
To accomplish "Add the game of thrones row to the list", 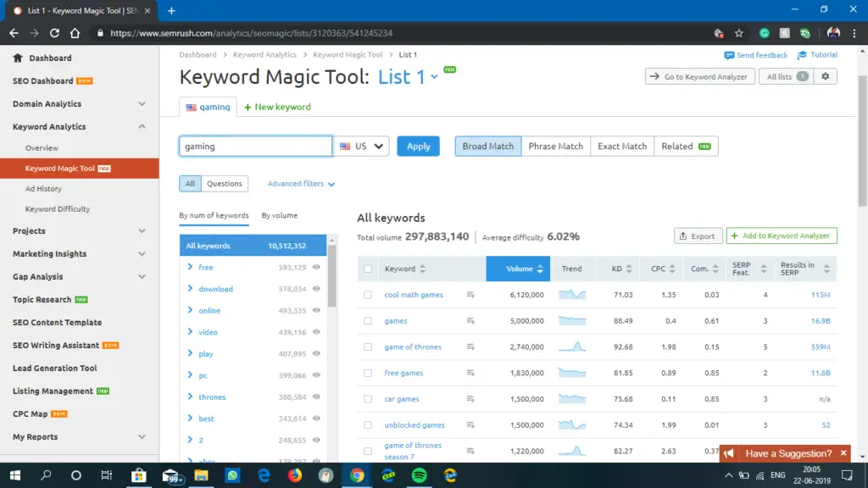I will point(470,347).
